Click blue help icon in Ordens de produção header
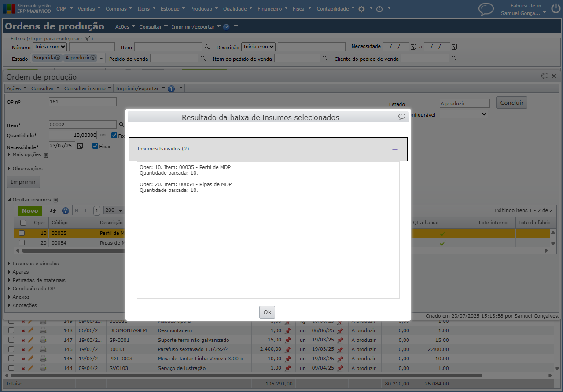 pyautogui.click(x=226, y=27)
